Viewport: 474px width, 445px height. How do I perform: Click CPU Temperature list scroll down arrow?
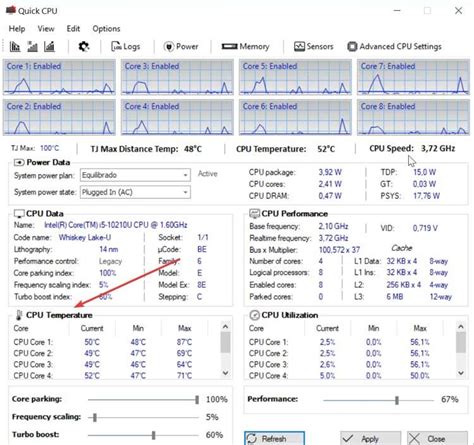(x=225, y=373)
